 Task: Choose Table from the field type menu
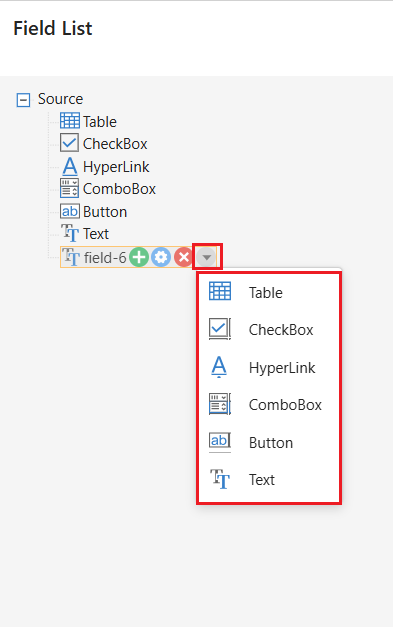tap(269, 292)
